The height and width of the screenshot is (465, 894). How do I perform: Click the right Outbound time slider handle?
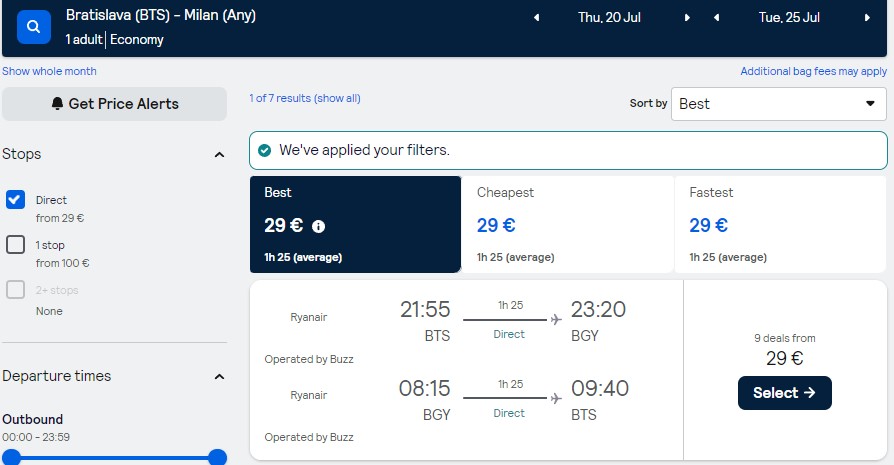pyautogui.click(x=217, y=457)
